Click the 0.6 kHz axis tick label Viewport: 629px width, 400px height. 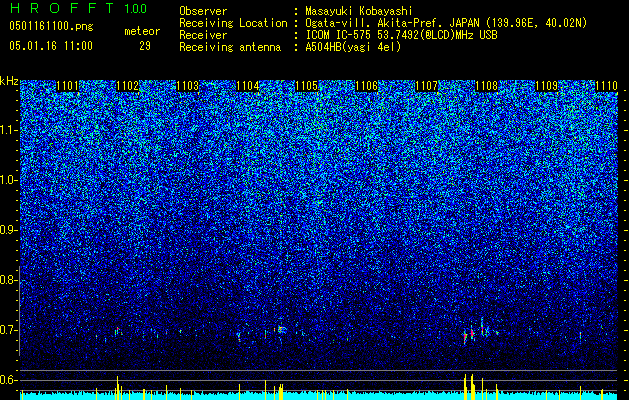coord(8,380)
